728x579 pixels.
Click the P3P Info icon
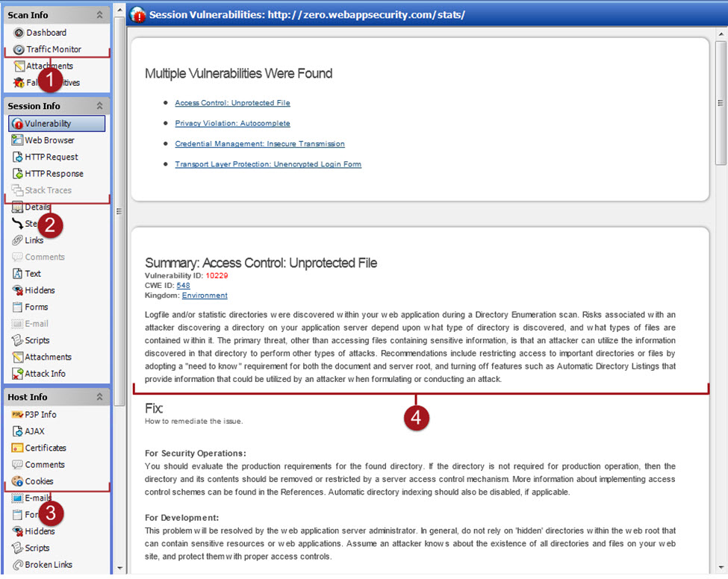(x=18, y=415)
